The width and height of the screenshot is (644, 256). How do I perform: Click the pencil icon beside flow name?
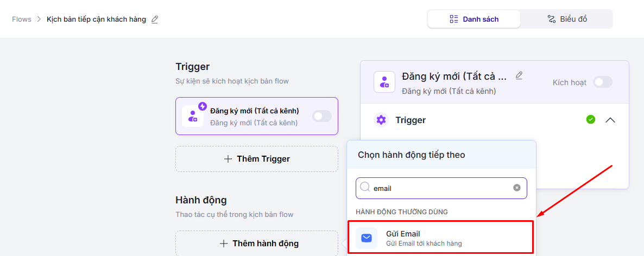[155, 20]
